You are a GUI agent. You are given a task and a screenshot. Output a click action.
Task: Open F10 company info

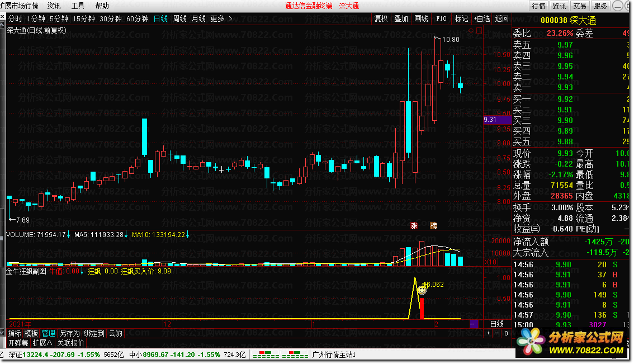click(441, 18)
